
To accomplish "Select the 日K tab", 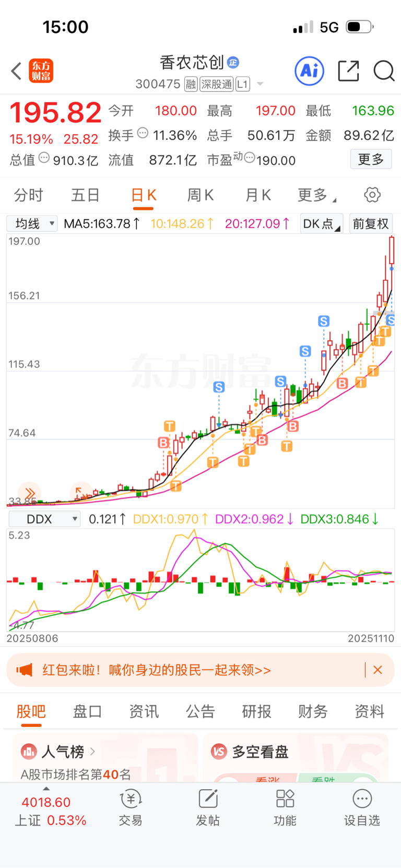I will coord(143,195).
